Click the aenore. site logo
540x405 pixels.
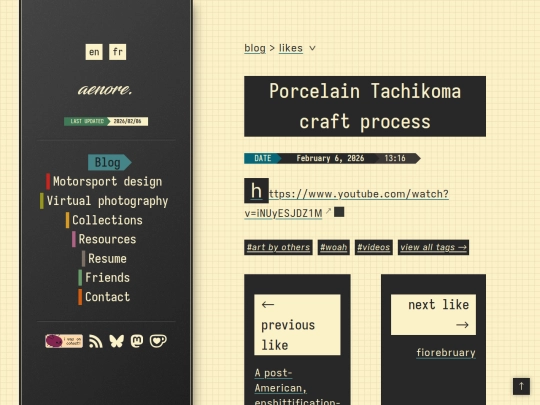point(105,90)
